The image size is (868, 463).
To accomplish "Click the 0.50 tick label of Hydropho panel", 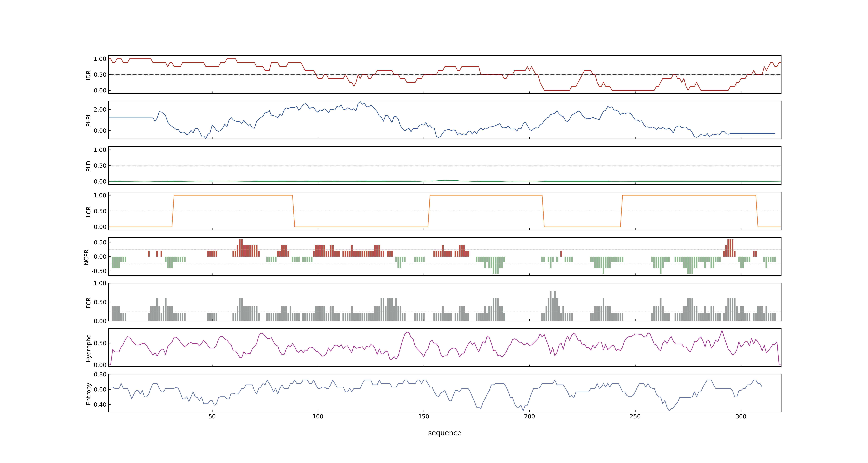I will click(x=100, y=343).
